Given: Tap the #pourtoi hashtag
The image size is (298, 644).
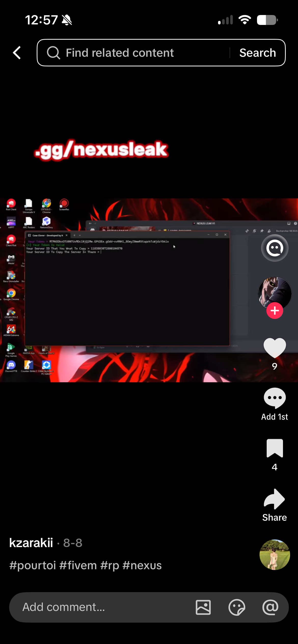Looking at the screenshot, I should (x=33, y=565).
